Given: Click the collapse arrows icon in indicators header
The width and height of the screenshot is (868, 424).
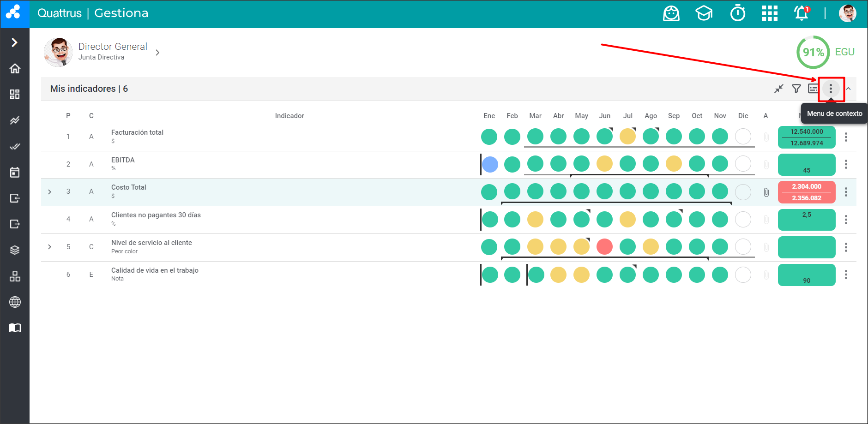Looking at the screenshot, I should 779,89.
